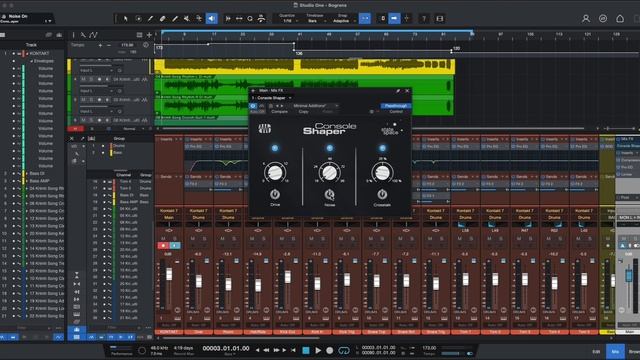640x360 pixels.
Task: Click the tempo value 173.00 in transport
Action: coord(429,348)
